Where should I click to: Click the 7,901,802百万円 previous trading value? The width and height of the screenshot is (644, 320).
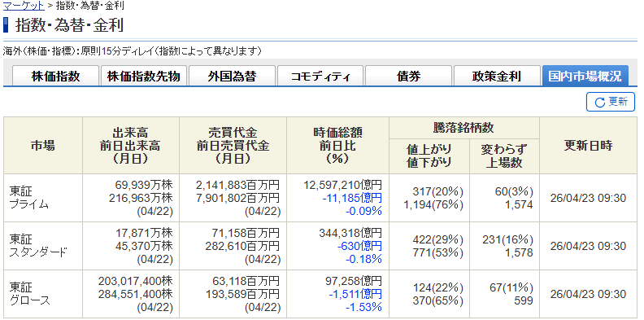(237, 198)
